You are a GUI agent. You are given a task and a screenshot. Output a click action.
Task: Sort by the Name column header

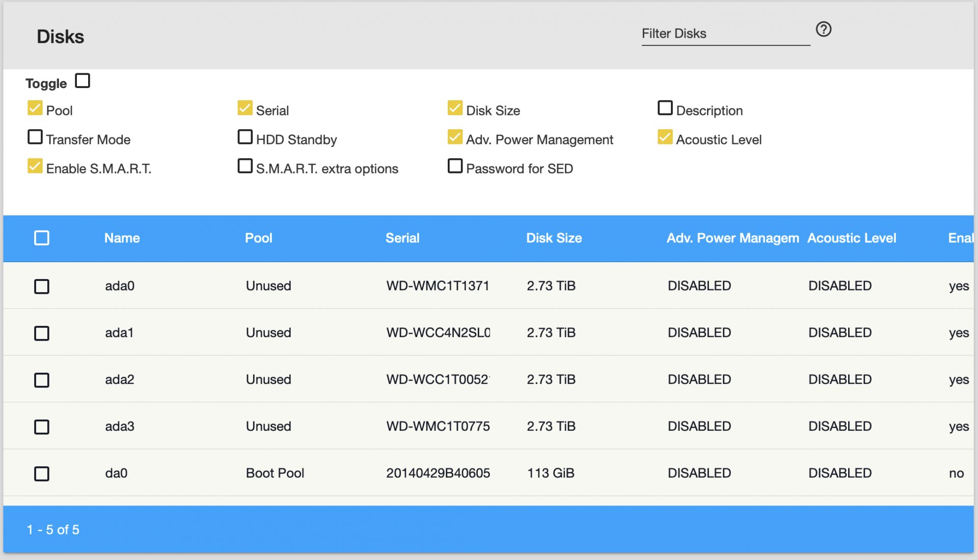pos(122,238)
